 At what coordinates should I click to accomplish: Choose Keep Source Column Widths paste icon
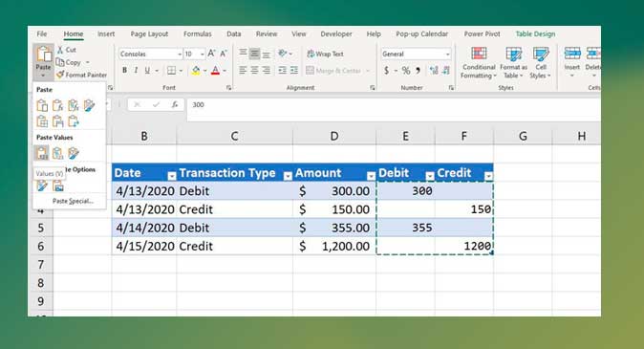pos(57,121)
